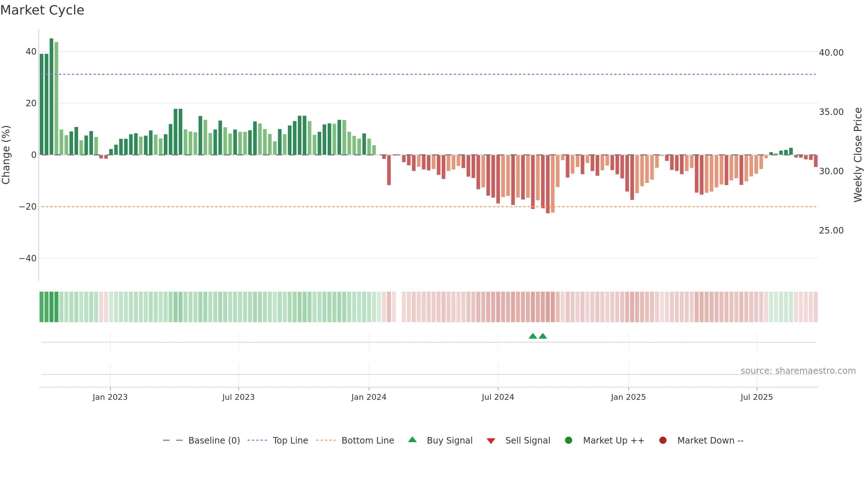
Task: Click the dark red Market Down circle icon
Action: [x=663, y=440]
